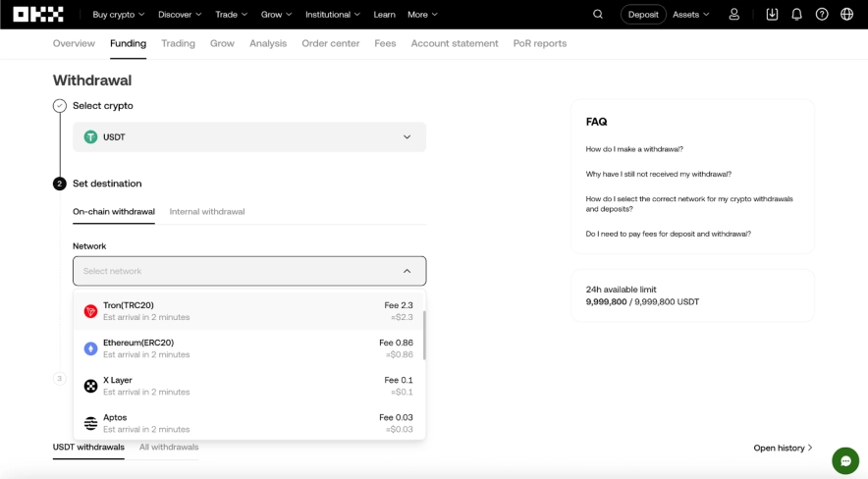Viewport: 868px width, 479px height.
Task: Click the download app icon
Action: click(x=772, y=15)
